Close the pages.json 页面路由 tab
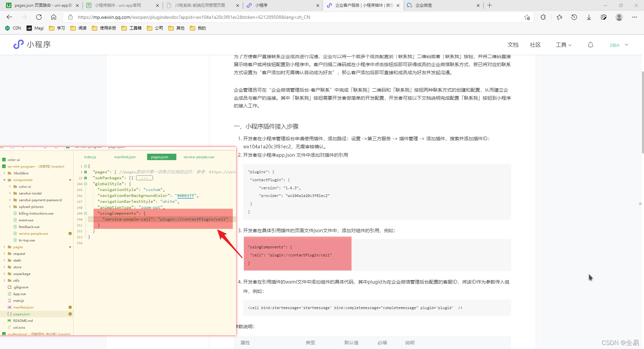This screenshot has height=349, width=644. pyautogui.click(x=77, y=5)
